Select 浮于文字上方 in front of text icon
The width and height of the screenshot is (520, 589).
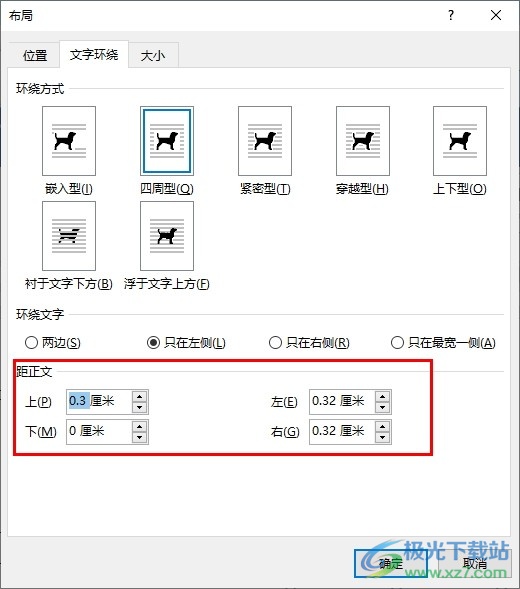coord(167,236)
